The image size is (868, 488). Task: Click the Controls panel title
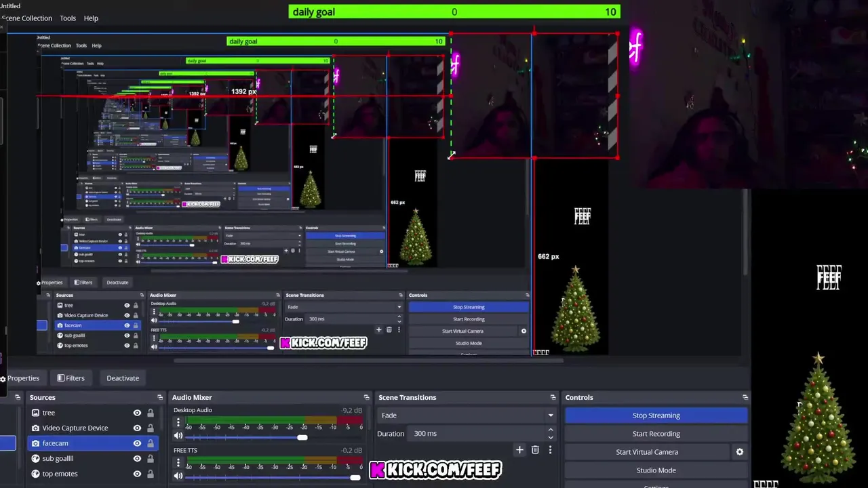[579, 397]
